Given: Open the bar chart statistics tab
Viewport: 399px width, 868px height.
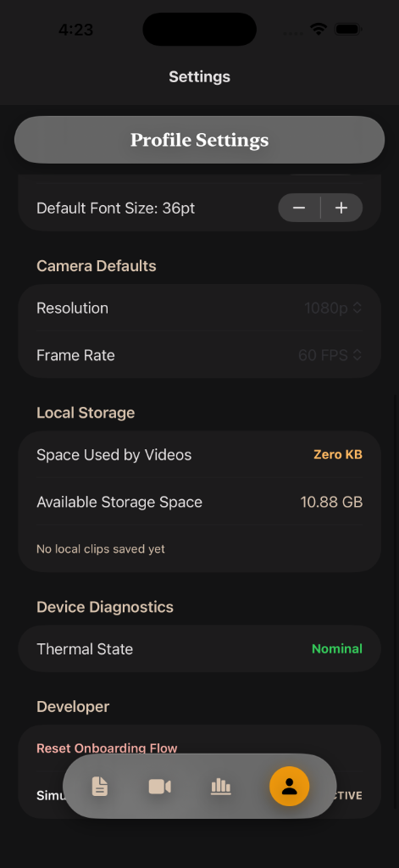Looking at the screenshot, I should click(x=221, y=786).
